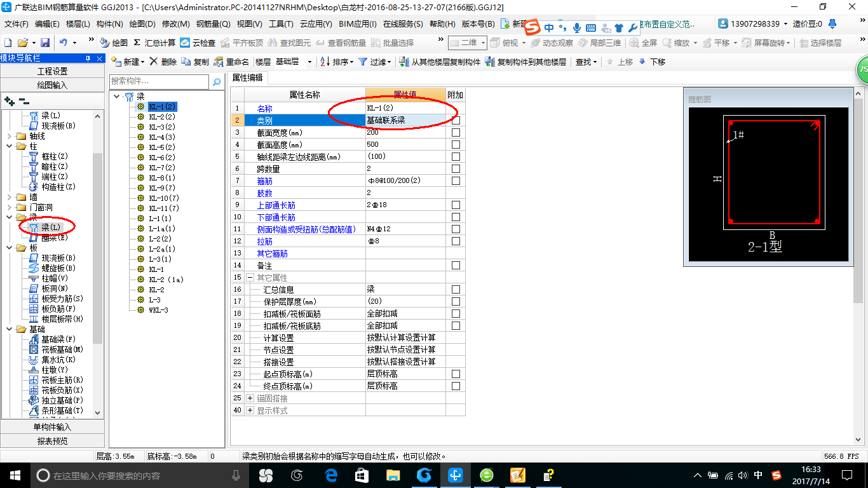This screenshot has height=488, width=868.
Task: Select 梁(L) under the 梁 folder
Action: (51, 227)
